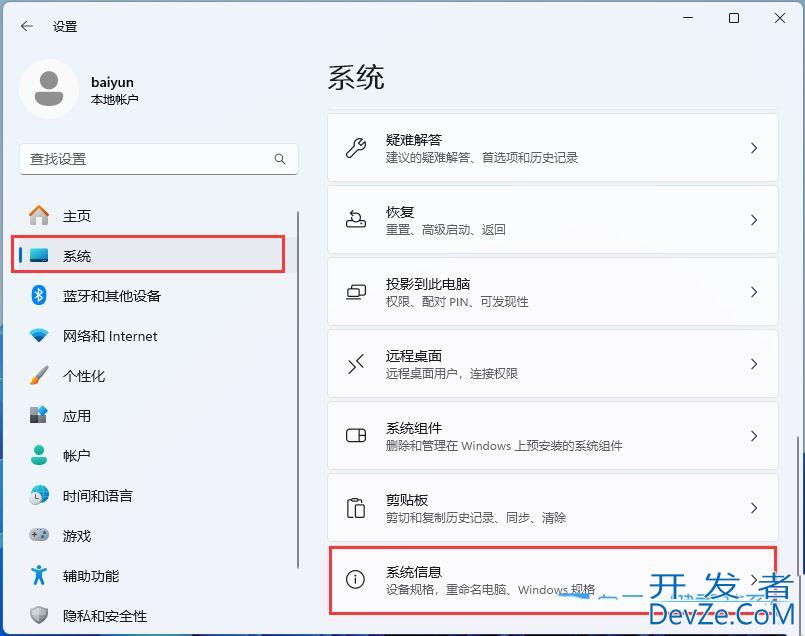
Task: Click text 剪切和复制历史记录、同步、清除
Action: point(476,517)
